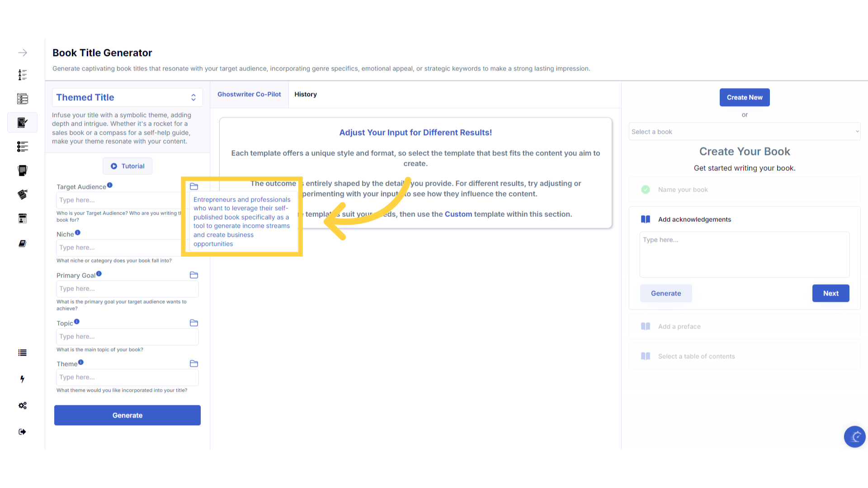Click info icon next to Niche label
The width and height of the screenshot is (868, 488).
point(78,233)
